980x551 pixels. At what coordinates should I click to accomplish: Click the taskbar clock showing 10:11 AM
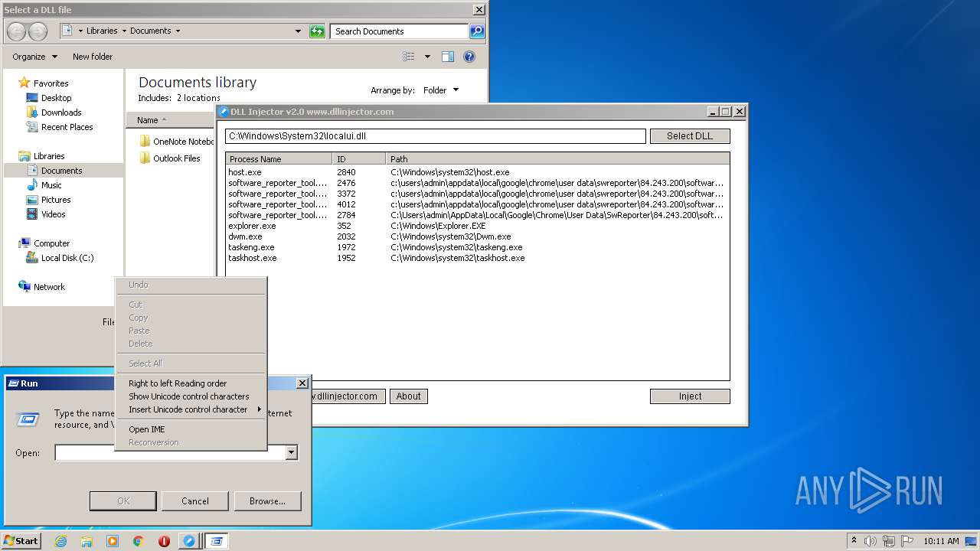pyautogui.click(x=941, y=541)
